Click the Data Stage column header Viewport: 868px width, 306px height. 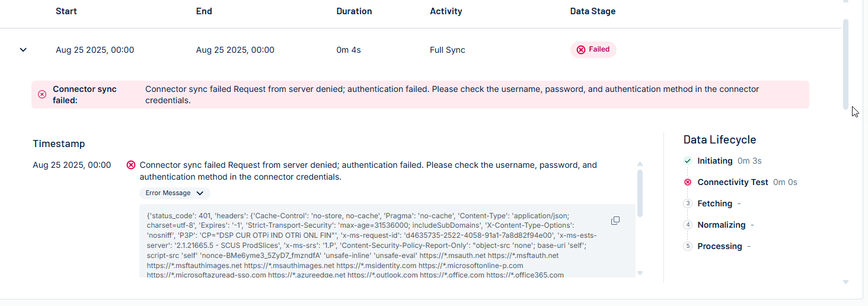pos(593,11)
